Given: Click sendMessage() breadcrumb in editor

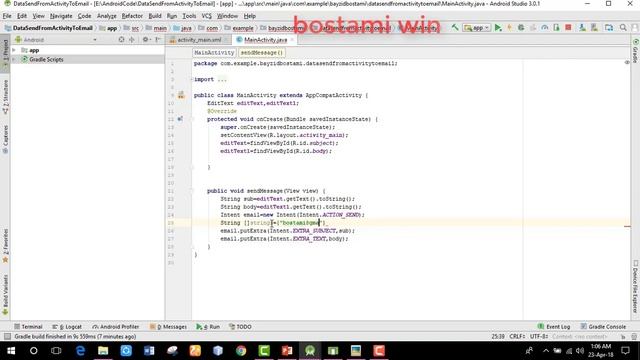Looking at the screenshot, I should [262, 53].
